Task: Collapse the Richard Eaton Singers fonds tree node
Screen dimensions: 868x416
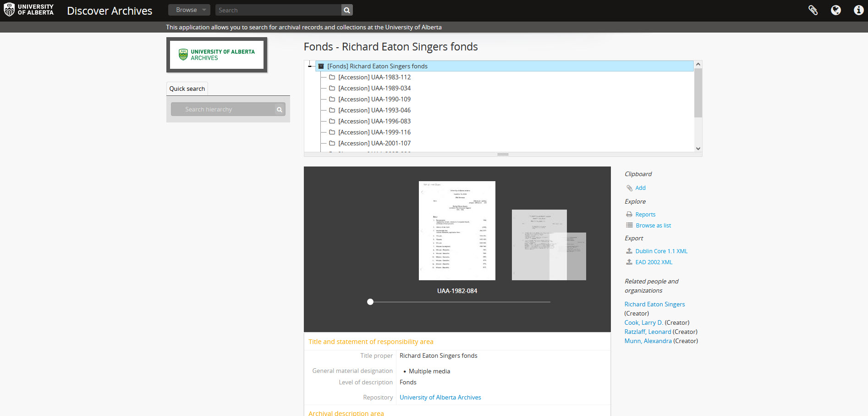Action: coord(310,67)
